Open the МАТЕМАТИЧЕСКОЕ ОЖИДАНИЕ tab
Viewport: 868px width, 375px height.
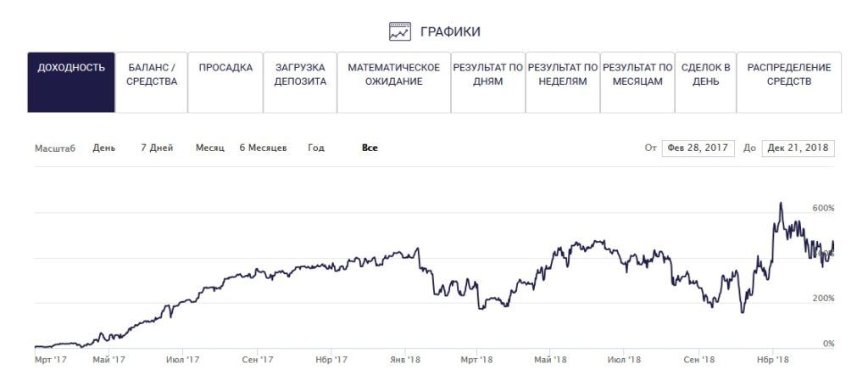394,82
